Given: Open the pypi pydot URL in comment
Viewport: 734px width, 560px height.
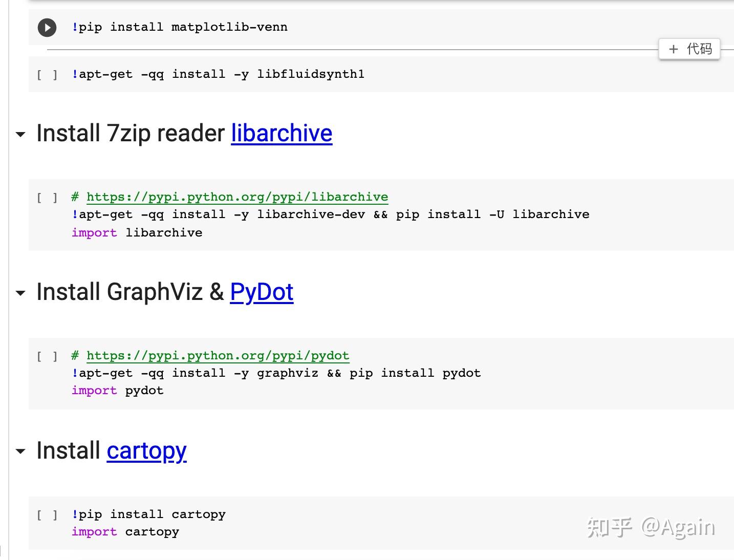Looking at the screenshot, I should click(218, 356).
